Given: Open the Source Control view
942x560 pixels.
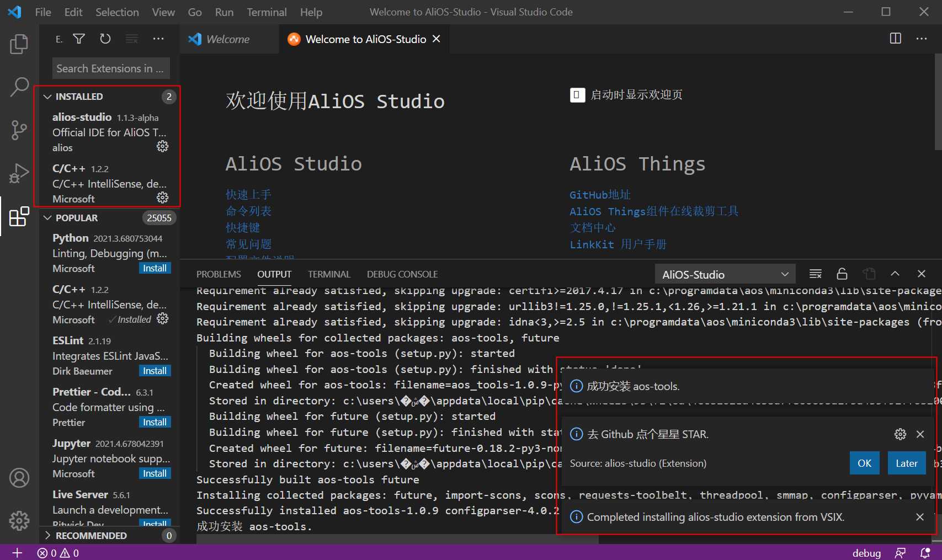Looking at the screenshot, I should (19, 130).
